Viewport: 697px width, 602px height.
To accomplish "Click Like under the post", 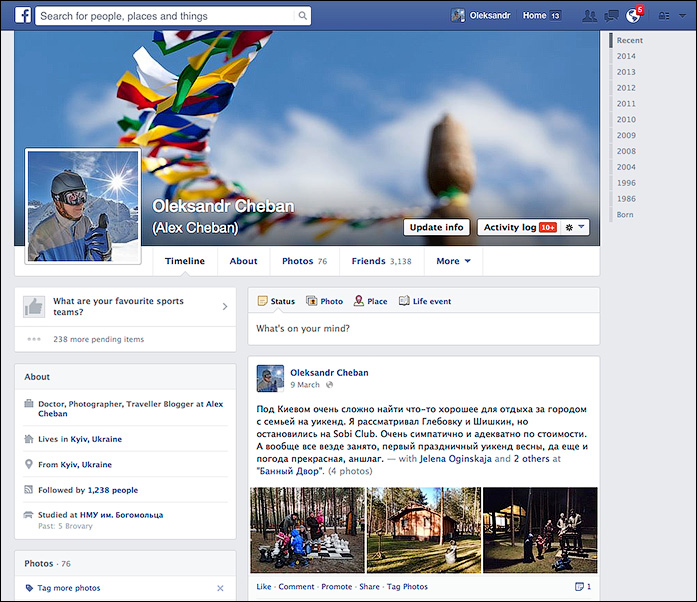I will pos(264,586).
